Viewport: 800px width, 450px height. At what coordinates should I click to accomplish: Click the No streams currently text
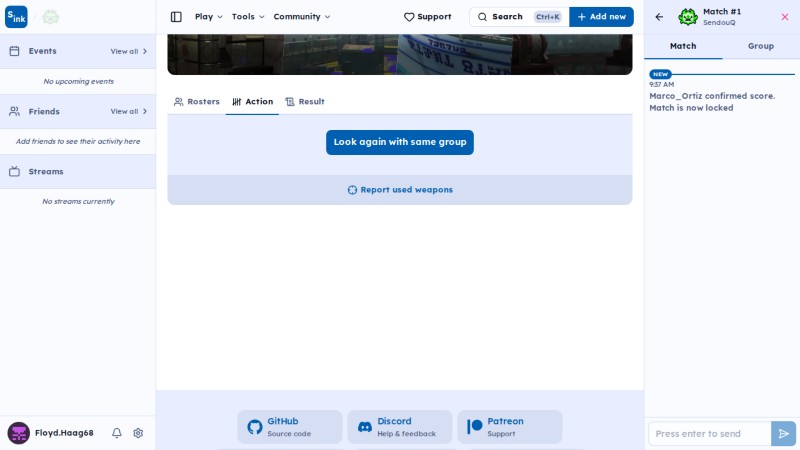point(79,202)
